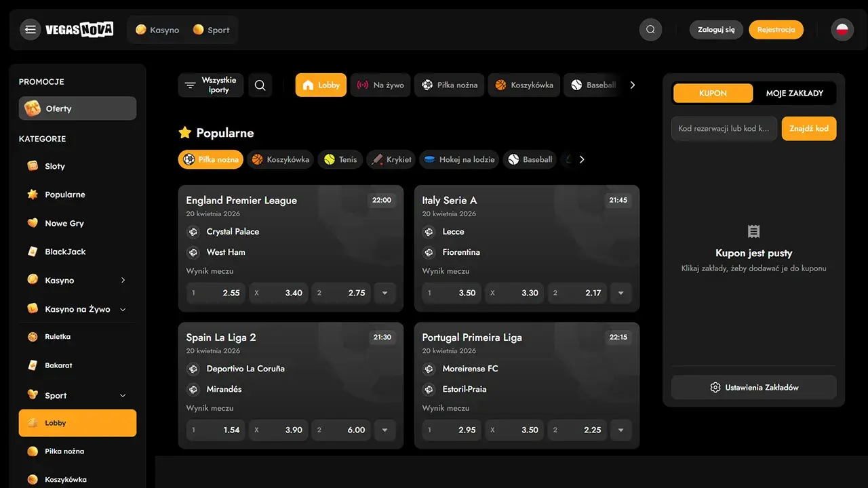Open the Na żywo live tab
Screen dimensions: 868x488
[x=380, y=85]
